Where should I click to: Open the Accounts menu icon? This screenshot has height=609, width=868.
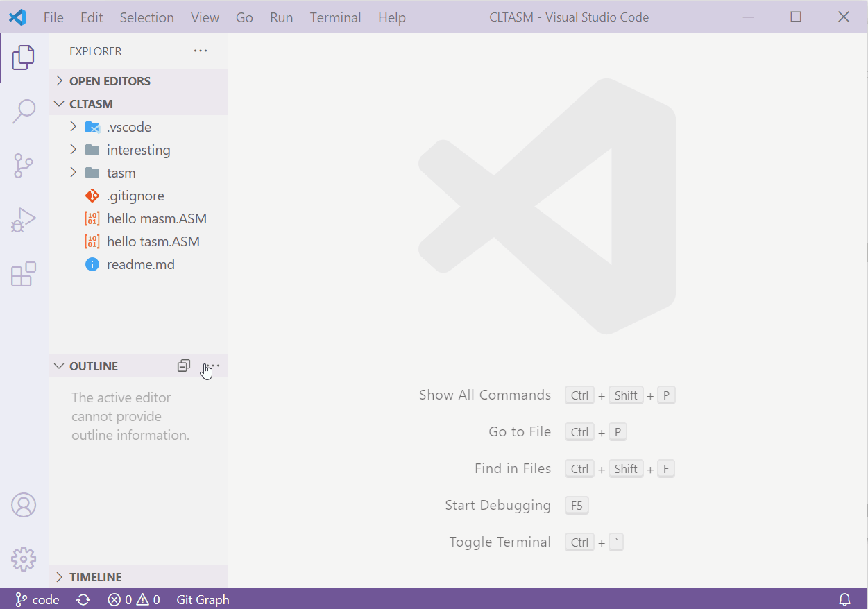pos(24,505)
